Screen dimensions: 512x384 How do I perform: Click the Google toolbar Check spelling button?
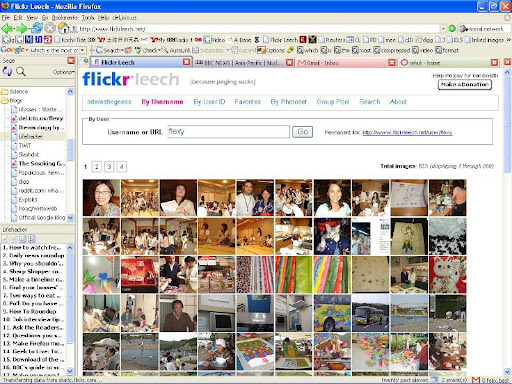[x=147, y=50]
